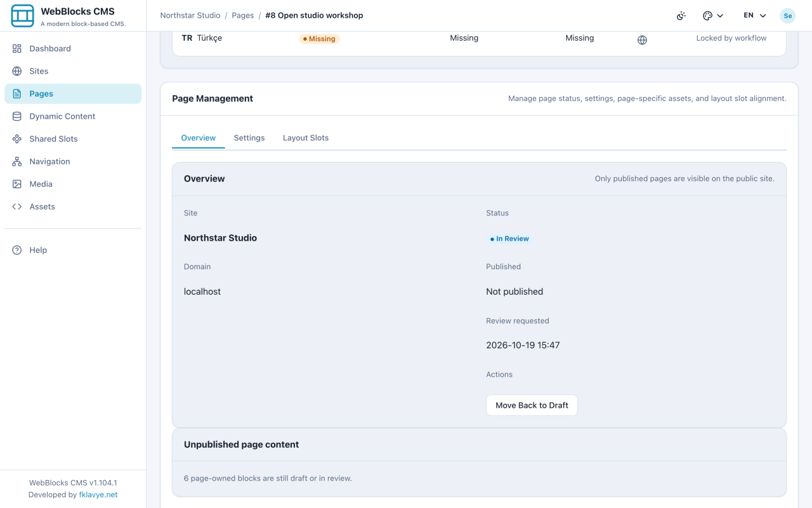This screenshot has height=508, width=812.
Task: Open Dashboard from the sidebar
Action: [73, 48]
